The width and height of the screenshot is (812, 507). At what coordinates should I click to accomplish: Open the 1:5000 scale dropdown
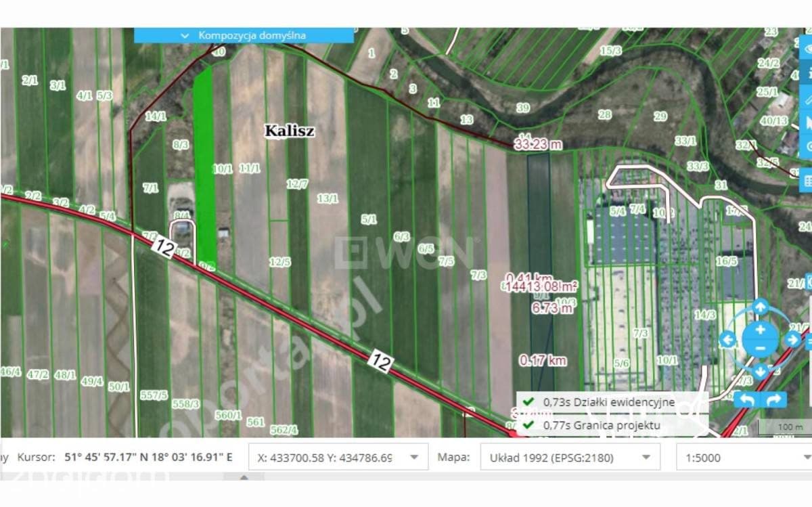[744, 457]
